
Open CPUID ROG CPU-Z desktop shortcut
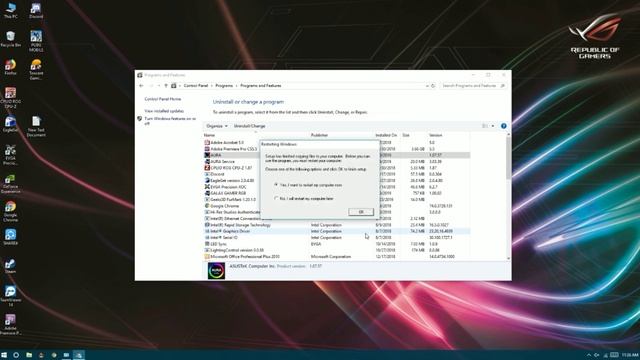(x=11, y=98)
